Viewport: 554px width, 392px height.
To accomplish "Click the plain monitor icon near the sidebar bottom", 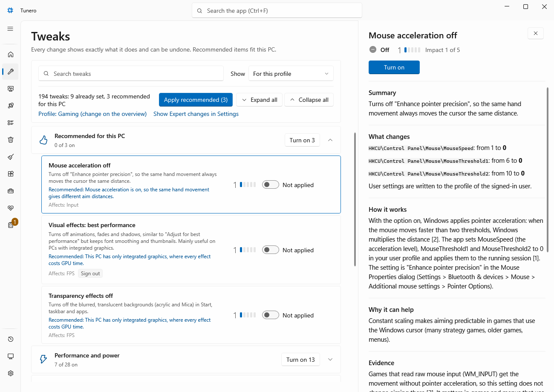I will point(11,356).
